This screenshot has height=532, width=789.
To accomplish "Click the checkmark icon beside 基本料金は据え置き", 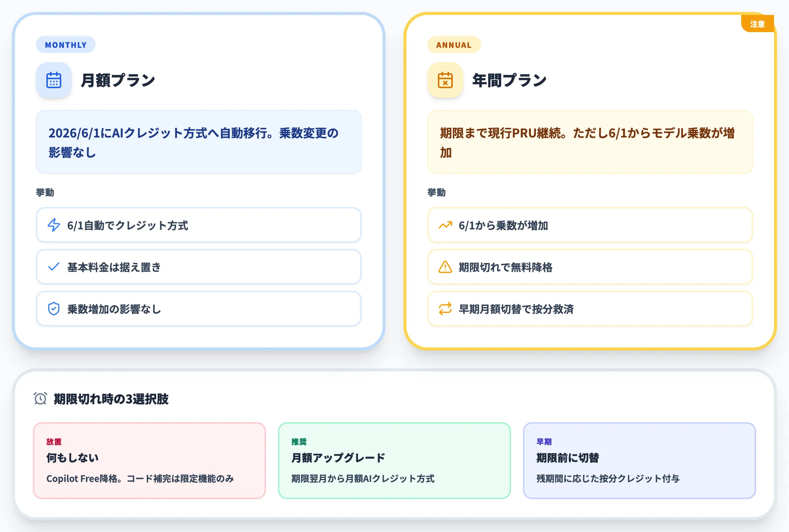I will point(54,267).
